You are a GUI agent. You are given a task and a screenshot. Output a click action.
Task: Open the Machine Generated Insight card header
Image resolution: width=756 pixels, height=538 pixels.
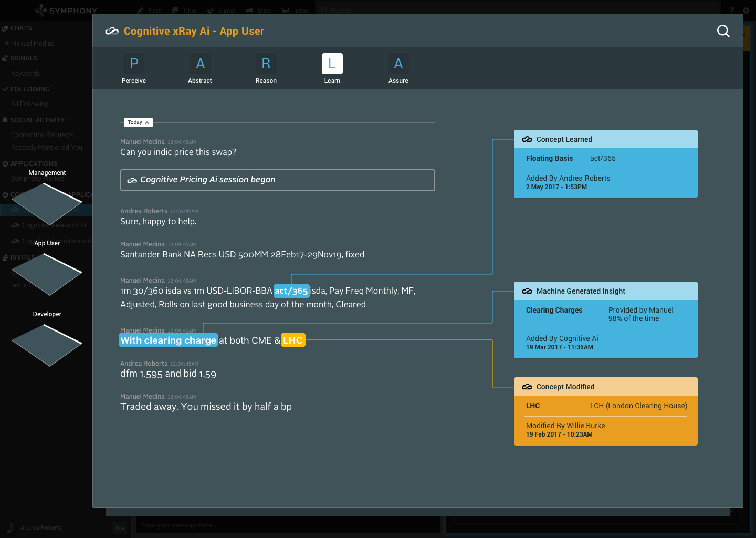[x=606, y=291]
